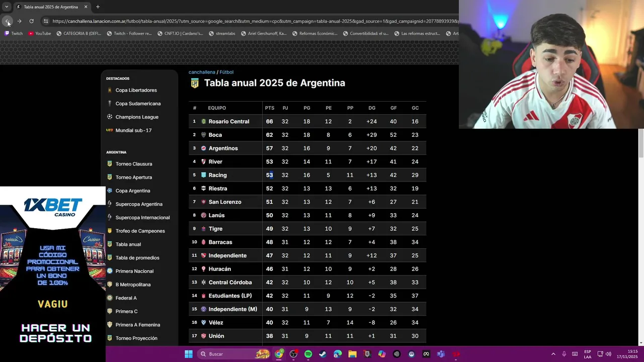The height and width of the screenshot is (362, 644).
Task: Click the Federal A badge icon
Action: pyautogui.click(x=110, y=298)
